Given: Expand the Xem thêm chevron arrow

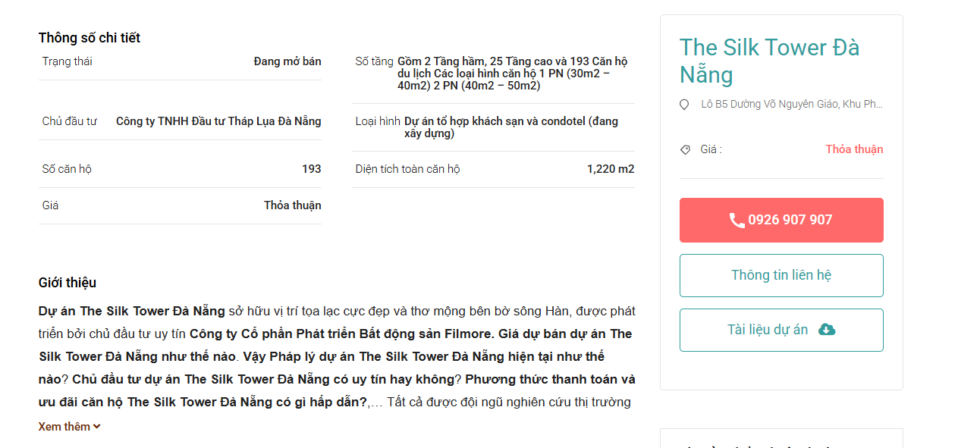Looking at the screenshot, I should coord(97,427).
